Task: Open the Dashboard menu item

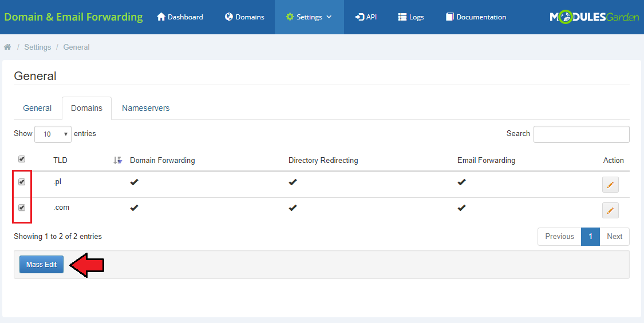Action: pos(180,17)
